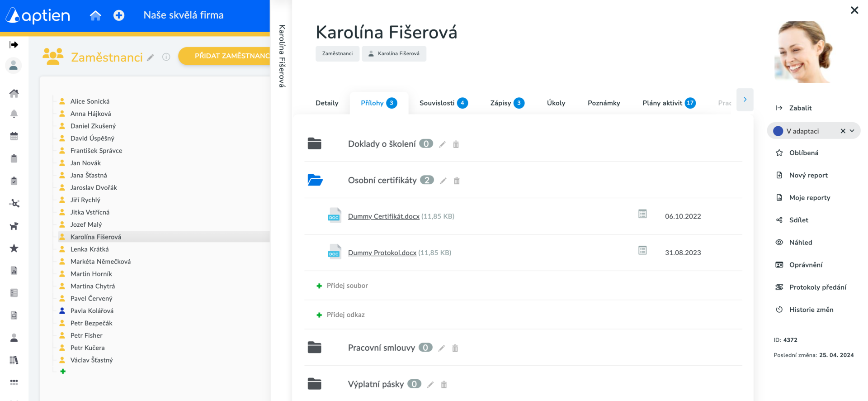Open Protokoly předání
The image size is (868, 401).
click(x=811, y=287)
